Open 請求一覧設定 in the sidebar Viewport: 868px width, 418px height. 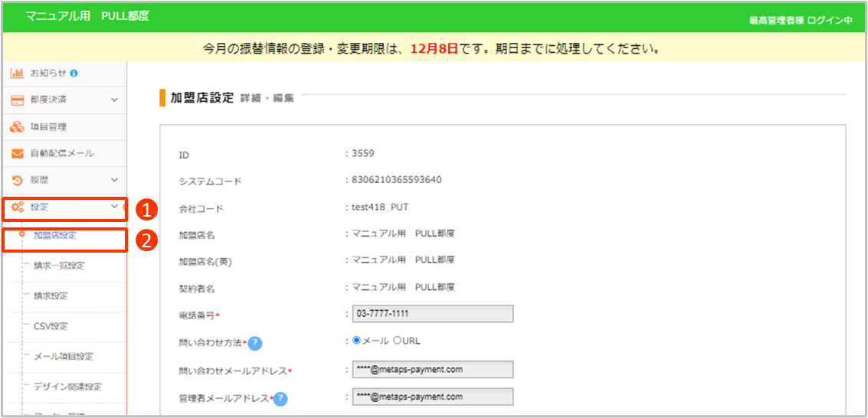click(59, 266)
